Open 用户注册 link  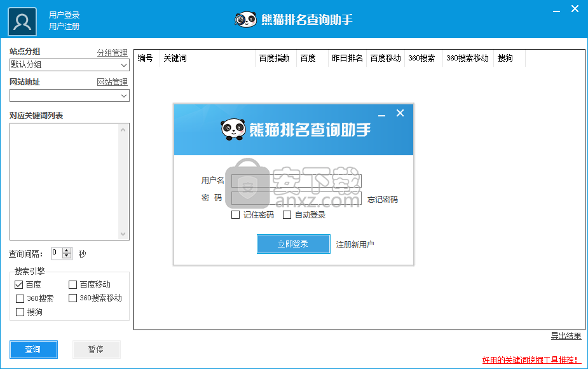tap(64, 26)
